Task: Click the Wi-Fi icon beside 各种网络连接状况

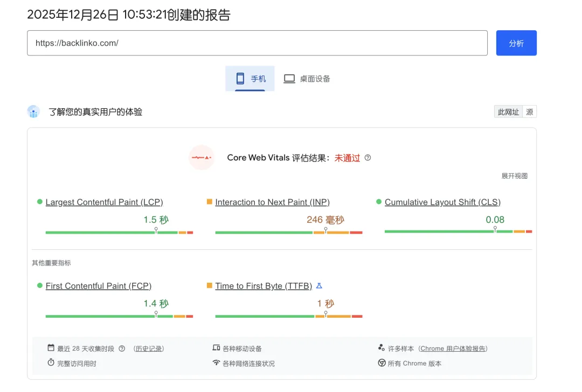Action: pos(217,363)
